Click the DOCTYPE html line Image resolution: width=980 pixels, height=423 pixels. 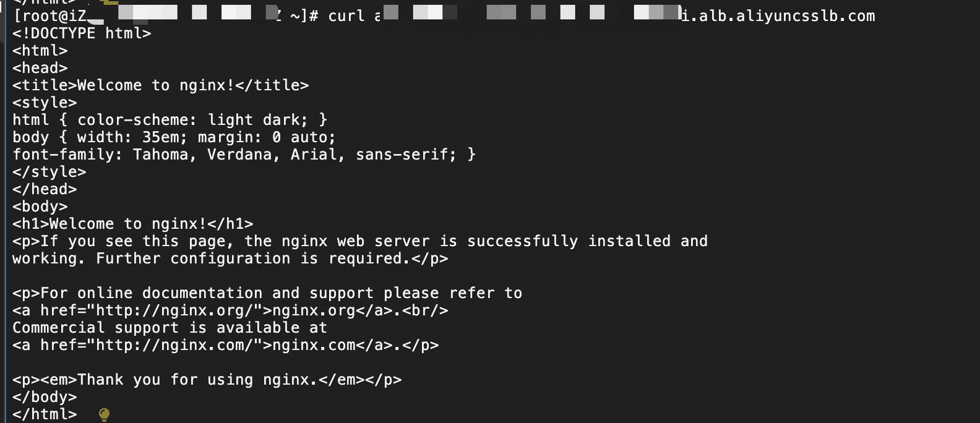point(82,33)
